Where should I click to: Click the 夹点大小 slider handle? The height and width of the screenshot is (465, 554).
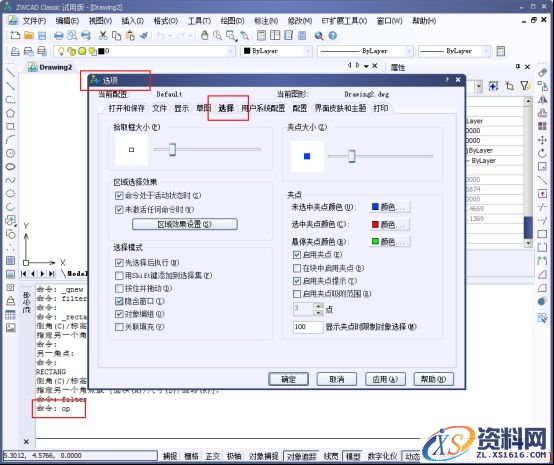pos(352,156)
